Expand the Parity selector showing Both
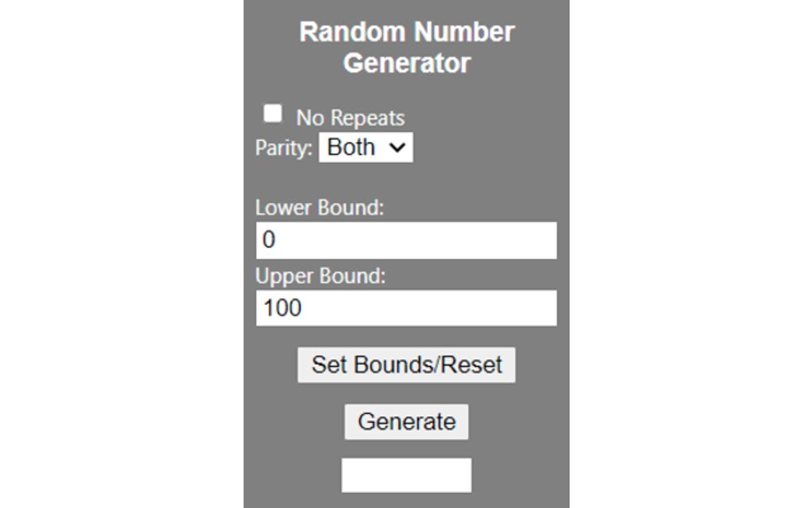 pyautogui.click(x=365, y=147)
